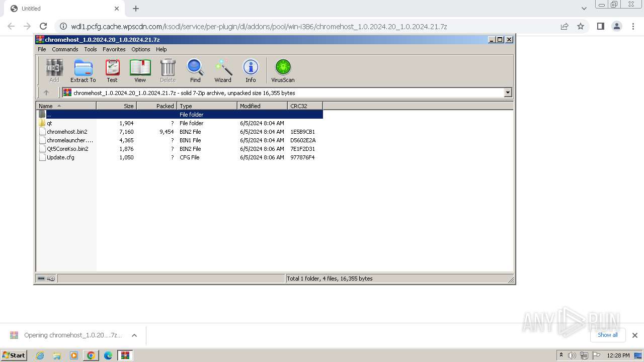644x362 pixels.
Task: Open the Favorites menu
Action: 114,49
